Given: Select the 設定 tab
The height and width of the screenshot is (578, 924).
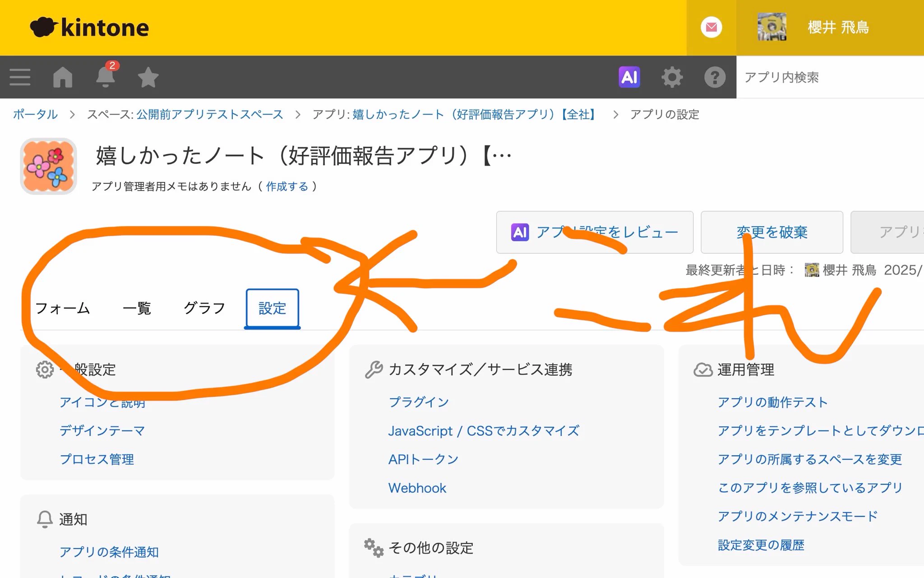Looking at the screenshot, I should tap(273, 308).
